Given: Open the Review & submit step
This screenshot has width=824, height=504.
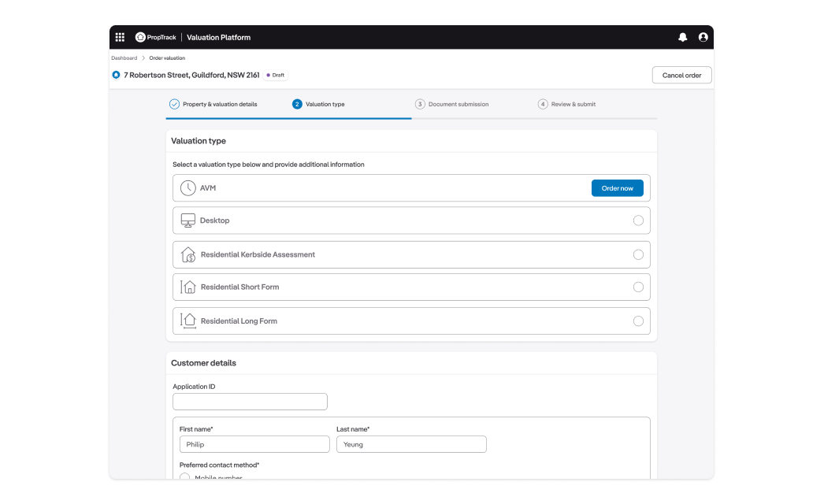Looking at the screenshot, I should [x=573, y=104].
